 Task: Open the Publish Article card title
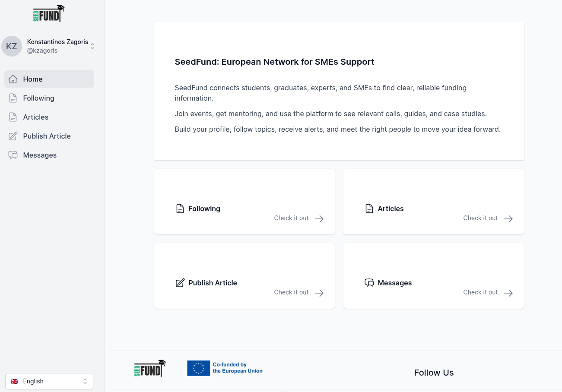[x=213, y=283]
